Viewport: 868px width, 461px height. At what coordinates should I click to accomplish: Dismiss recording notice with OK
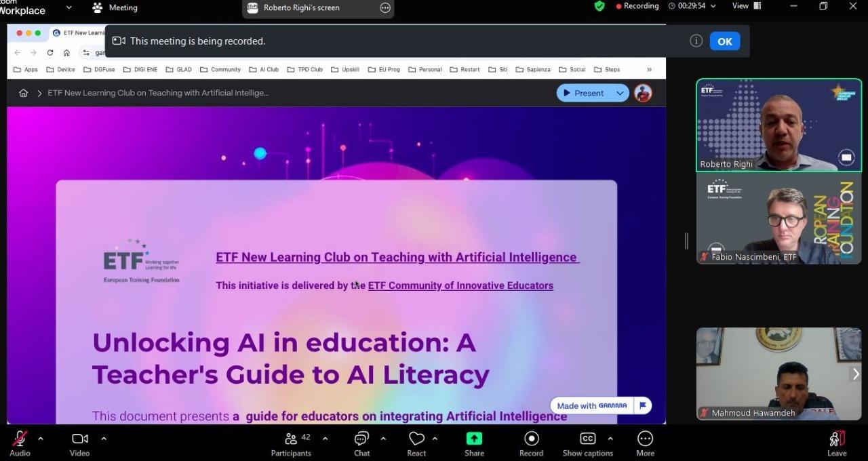[x=725, y=41]
